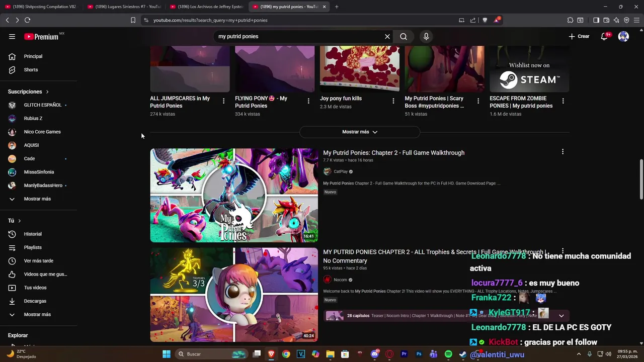
Task: Open a new browser tab
Action: [337, 7]
